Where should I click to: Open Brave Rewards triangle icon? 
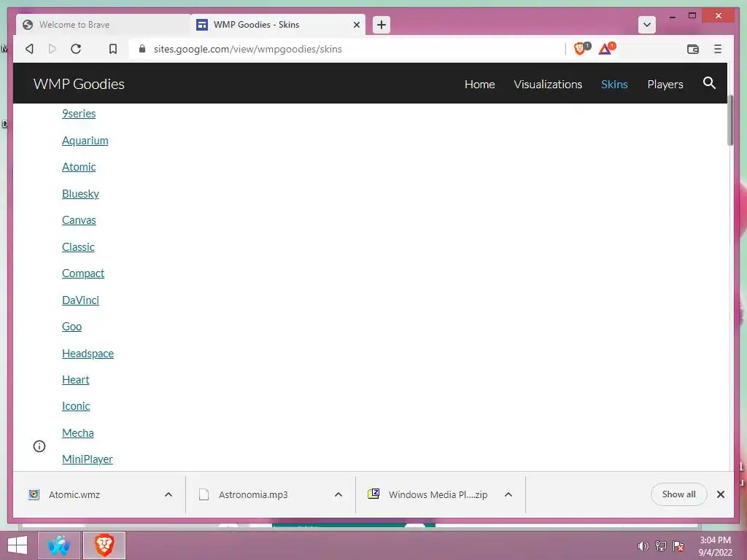[606, 49]
